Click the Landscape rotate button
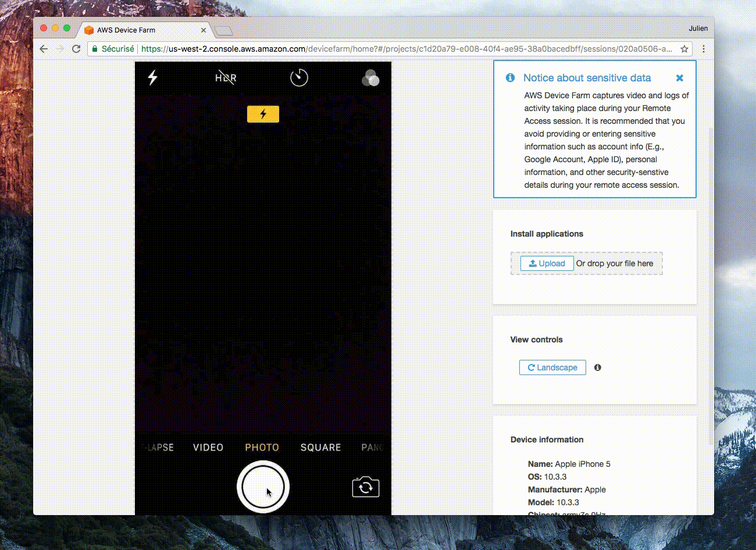 [x=552, y=367]
